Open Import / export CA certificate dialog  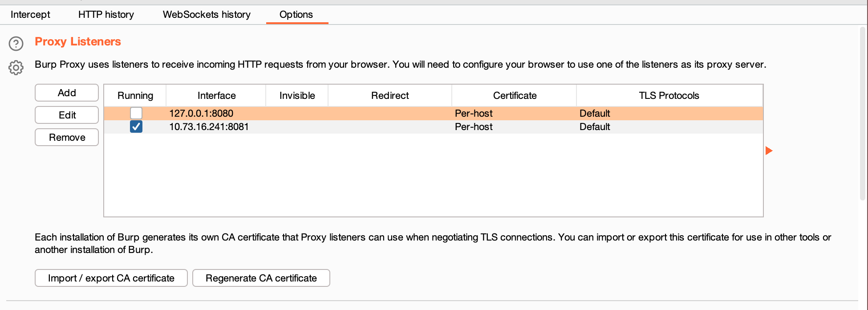[x=111, y=278]
